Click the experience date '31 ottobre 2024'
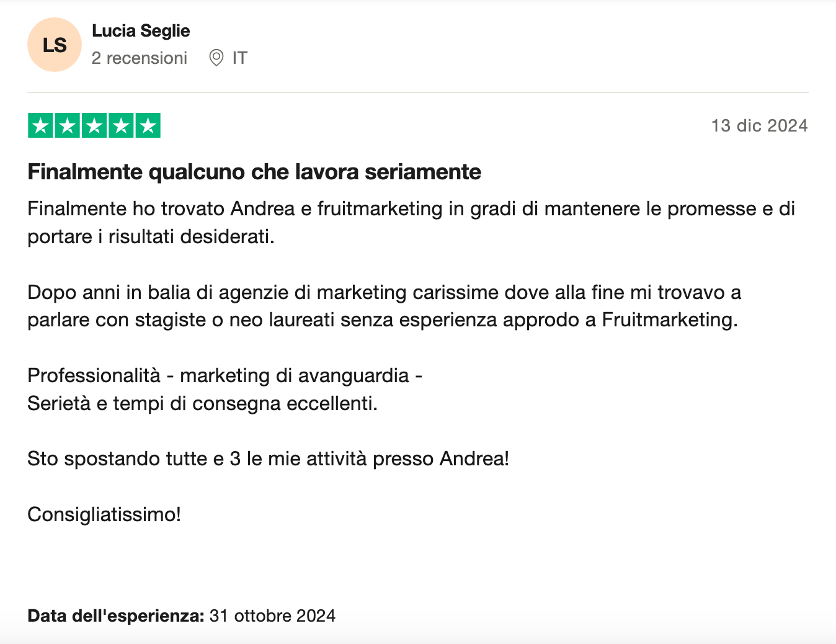 (x=272, y=615)
